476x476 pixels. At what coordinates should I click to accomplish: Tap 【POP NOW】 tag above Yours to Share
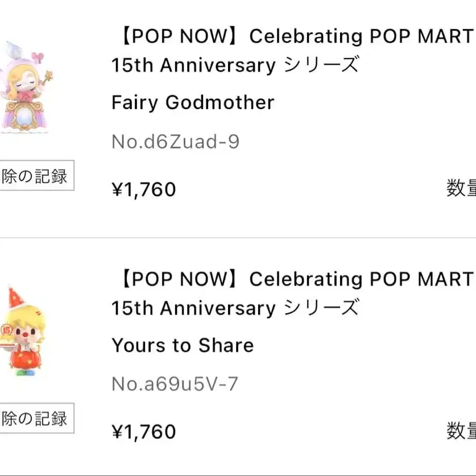click(x=177, y=279)
